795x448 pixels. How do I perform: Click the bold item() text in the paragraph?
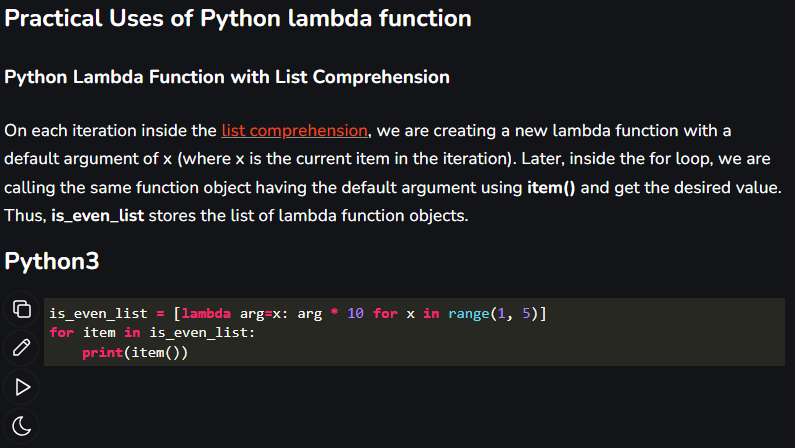551,188
